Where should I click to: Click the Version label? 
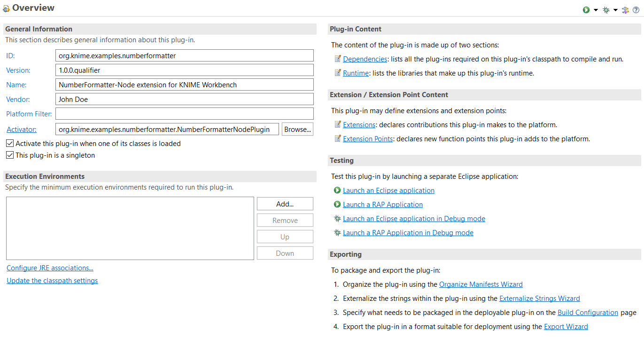coord(18,70)
